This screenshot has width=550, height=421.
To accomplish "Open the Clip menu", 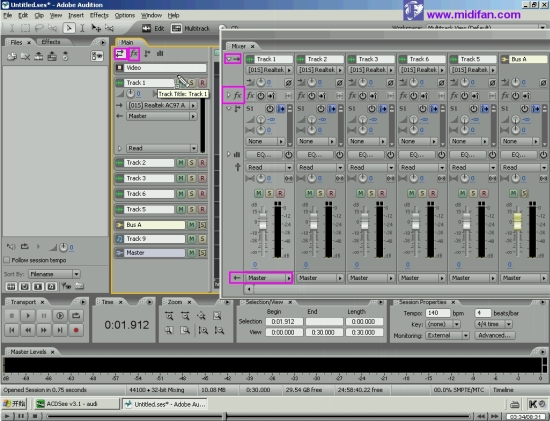I will point(39,15).
